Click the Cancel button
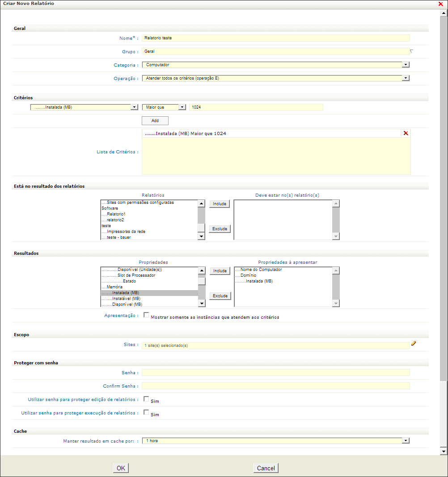The image size is (448, 477). (266, 468)
